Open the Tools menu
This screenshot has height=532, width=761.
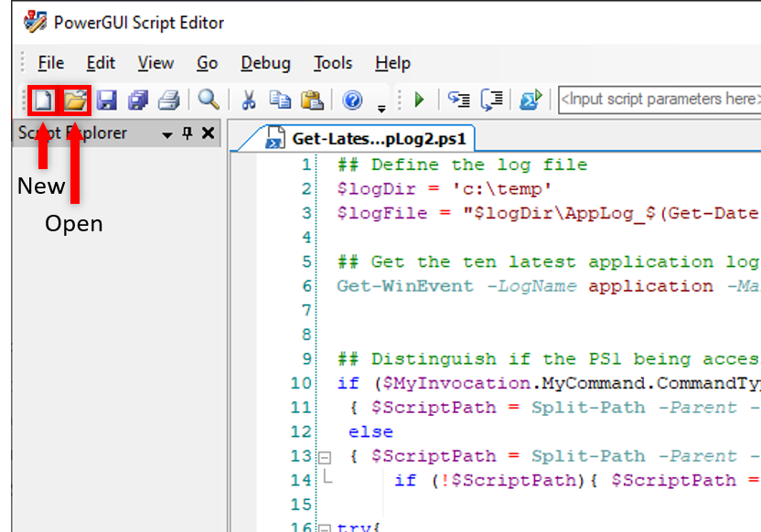click(x=332, y=63)
